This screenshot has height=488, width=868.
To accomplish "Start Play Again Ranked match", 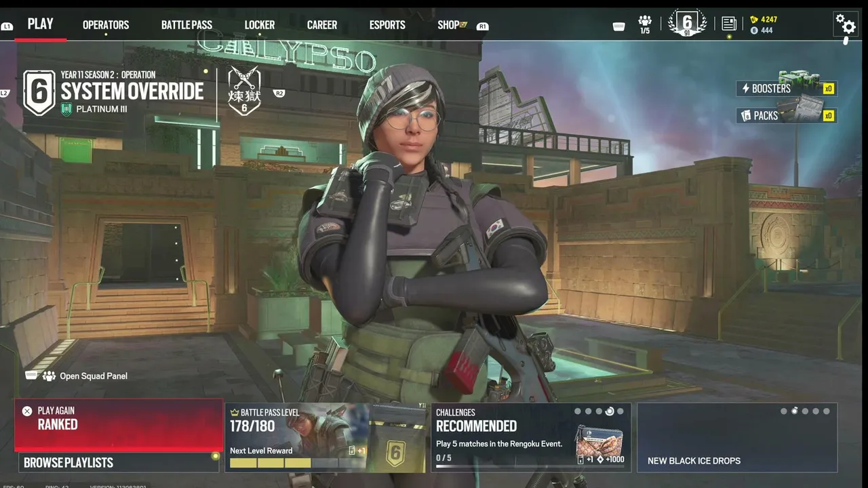I will pos(119,424).
